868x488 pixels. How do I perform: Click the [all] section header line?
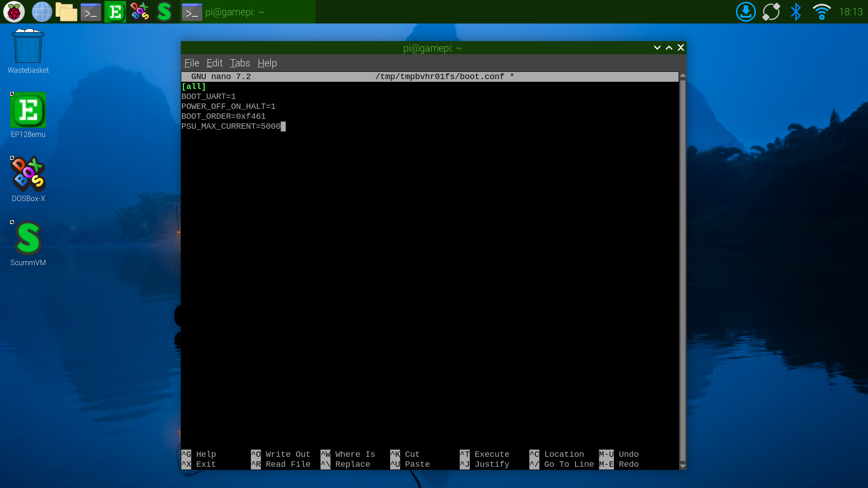(x=193, y=86)
